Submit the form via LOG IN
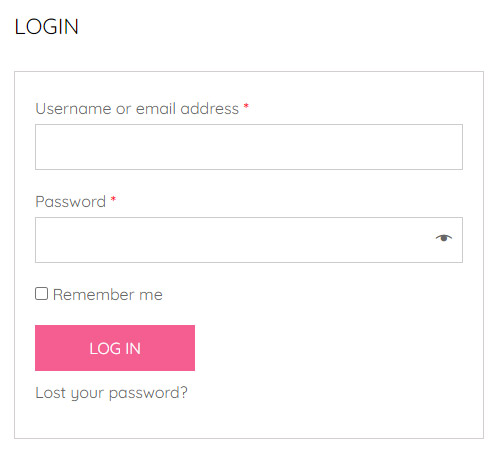Image resolution: width=501 pixels, height=455 pixels. [115, 348]
